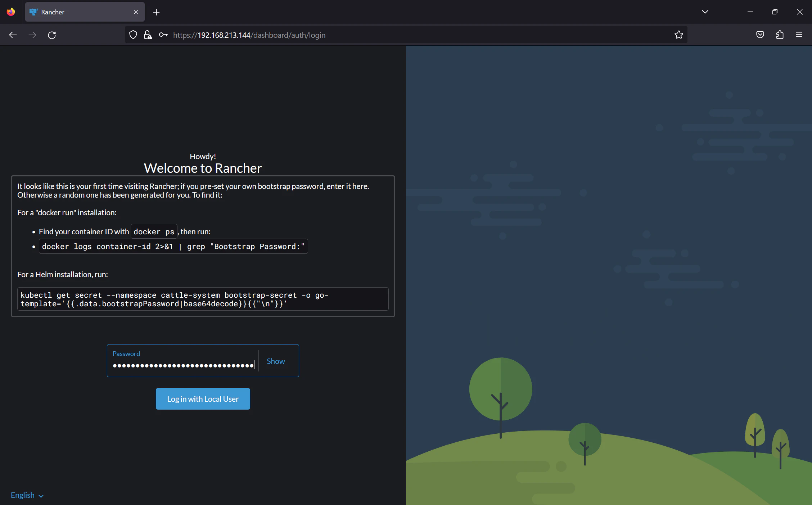Image resolution: width=812 pixels, height=505 pixels.
Task: Reload the Rancher login page
Action: [52, 35]
